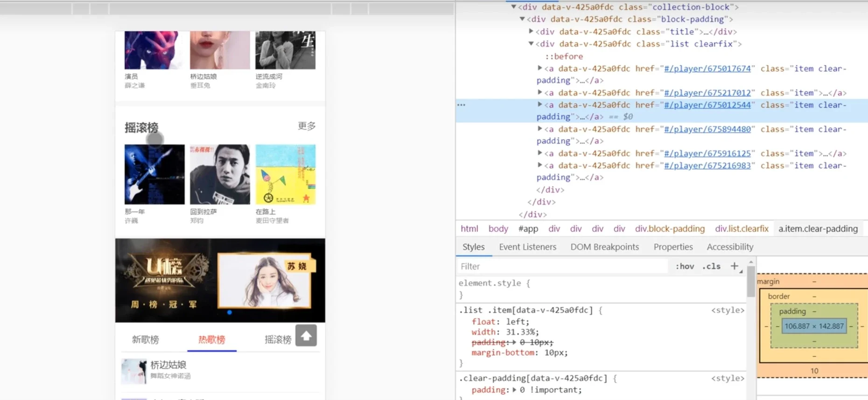Open the DOM Breakpoints tab

click(605, 247)
